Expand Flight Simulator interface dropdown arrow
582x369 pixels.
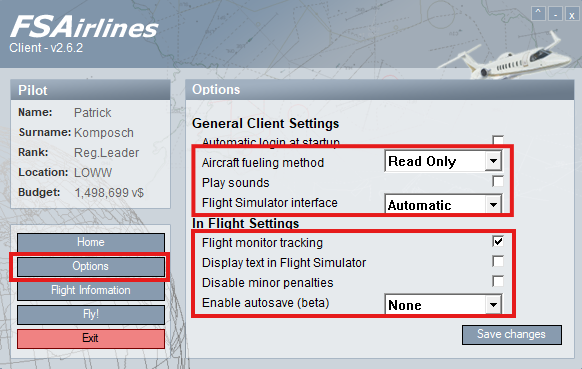493,204
